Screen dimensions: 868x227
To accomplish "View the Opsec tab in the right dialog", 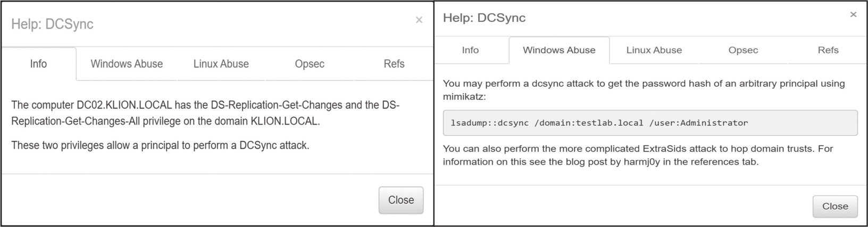I will pyautogui.click(x=743, y=50).
